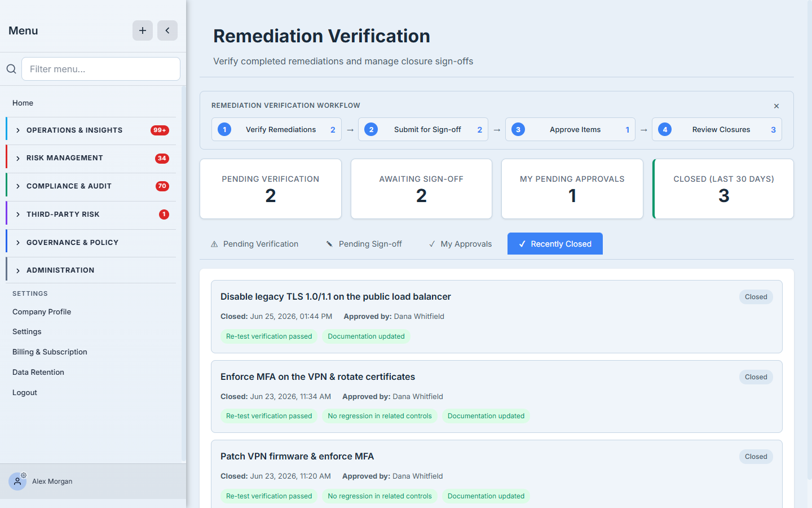Screen dimensions: 812x508
Task: Dismiss the workflow panel with X
Action: [776, 106]
